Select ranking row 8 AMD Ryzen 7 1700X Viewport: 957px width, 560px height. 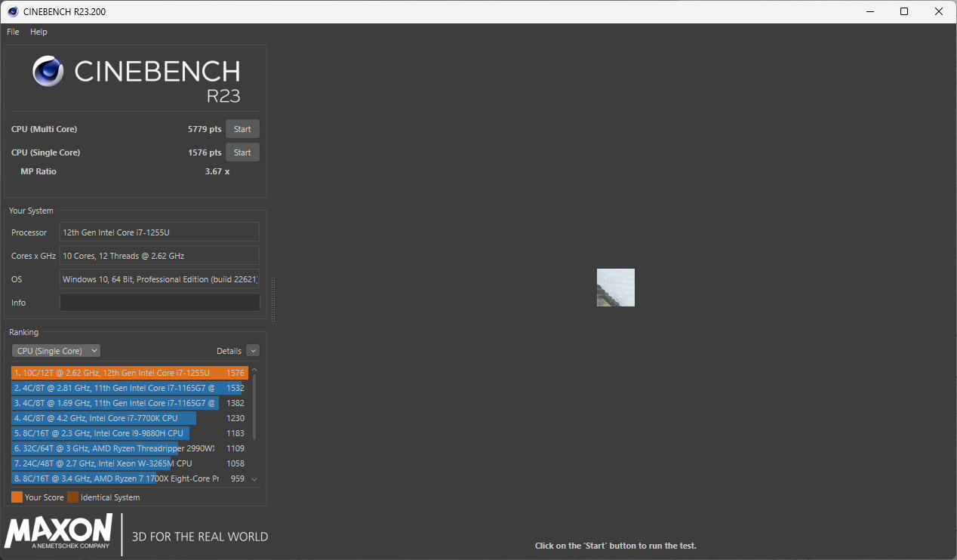(129, 478)
